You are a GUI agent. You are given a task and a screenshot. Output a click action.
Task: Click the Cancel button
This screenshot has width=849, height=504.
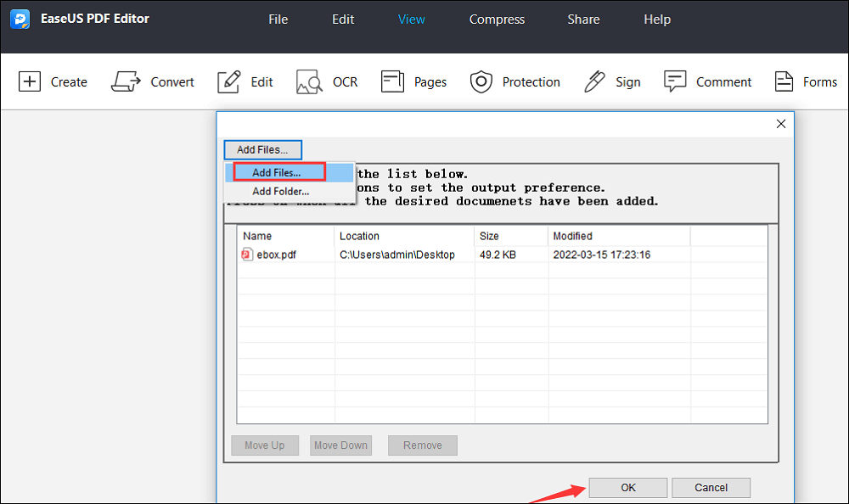click(711, 488)
